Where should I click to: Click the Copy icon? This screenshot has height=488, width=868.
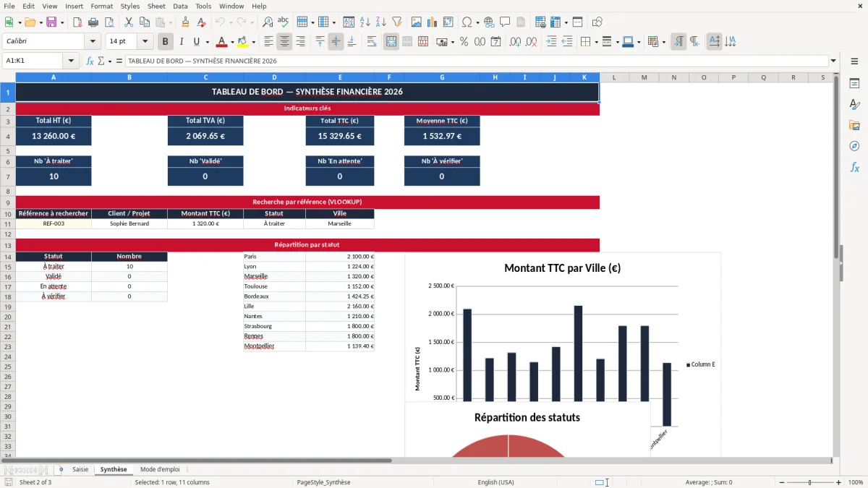pyautogui.click(x=144, y=22)
